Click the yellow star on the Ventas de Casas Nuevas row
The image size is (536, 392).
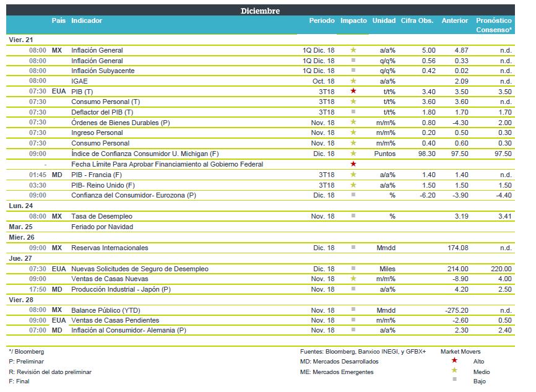pos(353,279)
